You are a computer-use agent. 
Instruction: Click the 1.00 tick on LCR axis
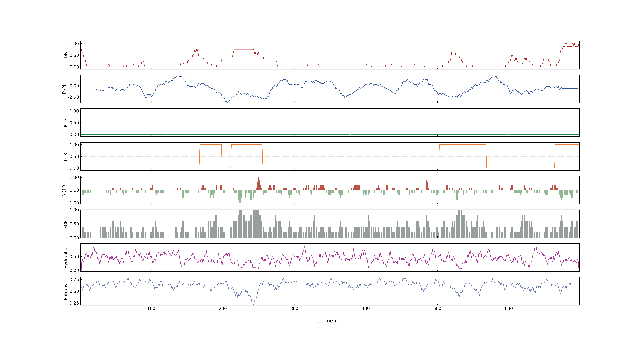pyautogui.click(x=74, y=145)
